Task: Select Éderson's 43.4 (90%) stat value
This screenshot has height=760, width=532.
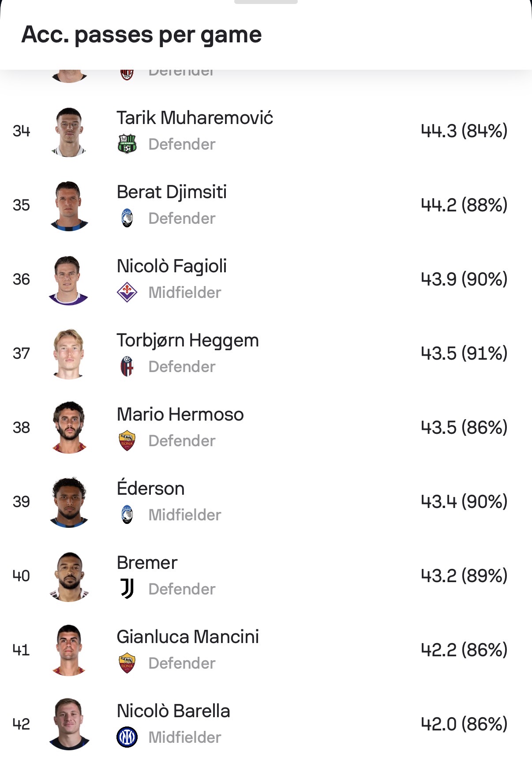Action: click(464, 501)
